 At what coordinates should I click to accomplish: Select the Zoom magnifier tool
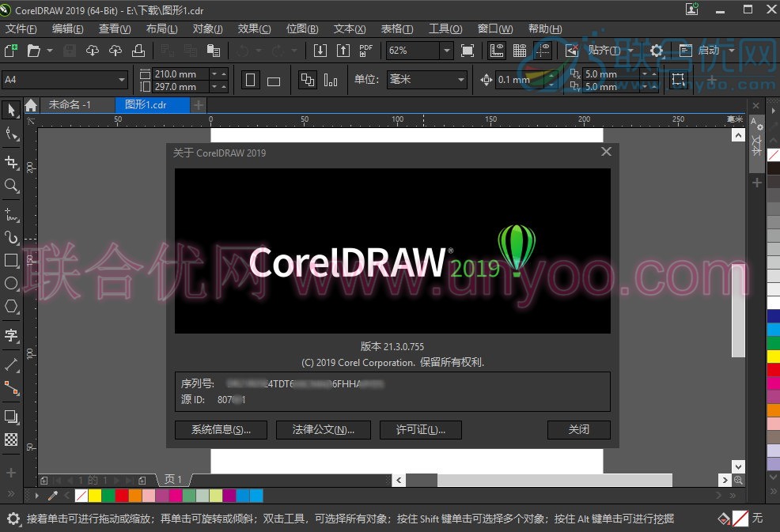tap(11, 186)
